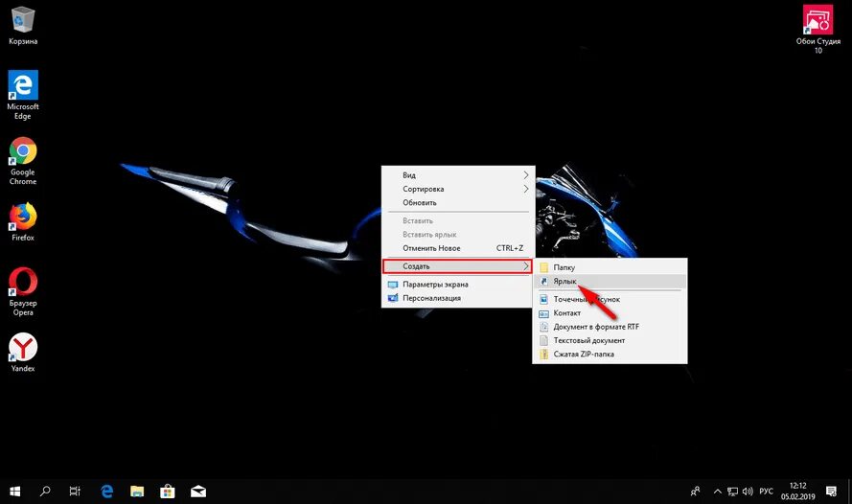Create a new Текстовый документ

tap(610, 340)
